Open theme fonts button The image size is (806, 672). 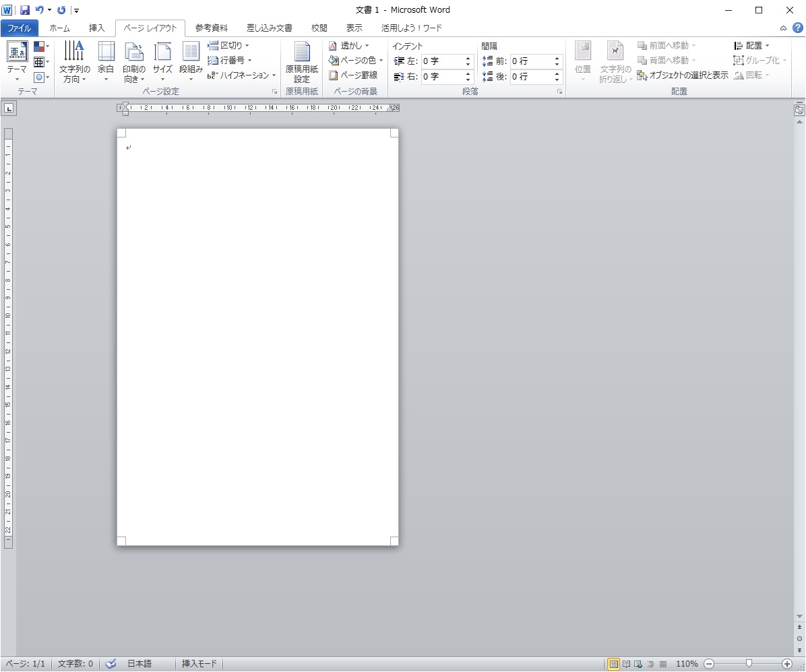click(x=41, y=62)
